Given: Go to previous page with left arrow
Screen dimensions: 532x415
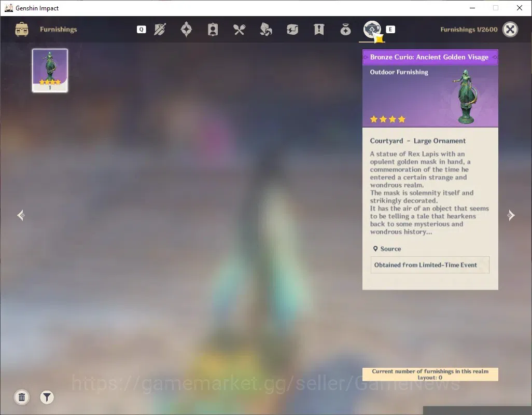Looking at the screenshot, I should tap(21, 215).
